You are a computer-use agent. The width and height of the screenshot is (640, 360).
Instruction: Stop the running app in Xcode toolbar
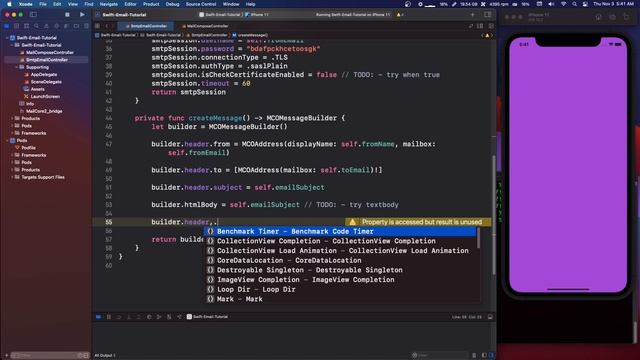(x=67, y=15)
